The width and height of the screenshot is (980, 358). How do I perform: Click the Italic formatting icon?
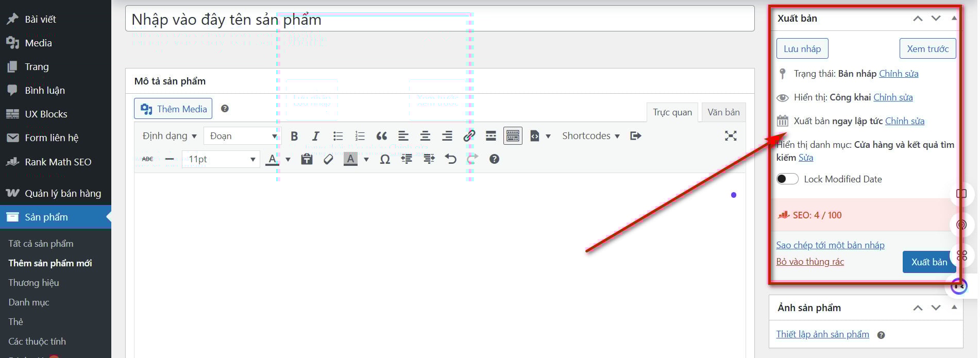coord(315,136)
